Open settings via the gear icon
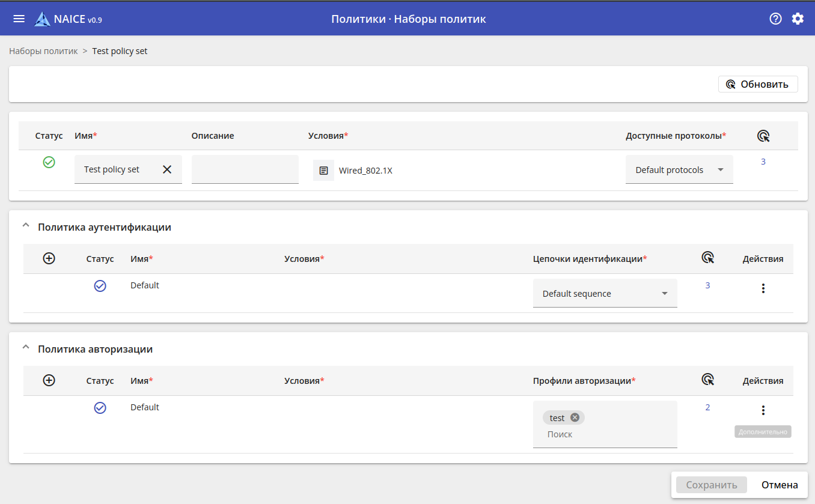The height and width of the screenshot is (504, 815). click(798, 19)
